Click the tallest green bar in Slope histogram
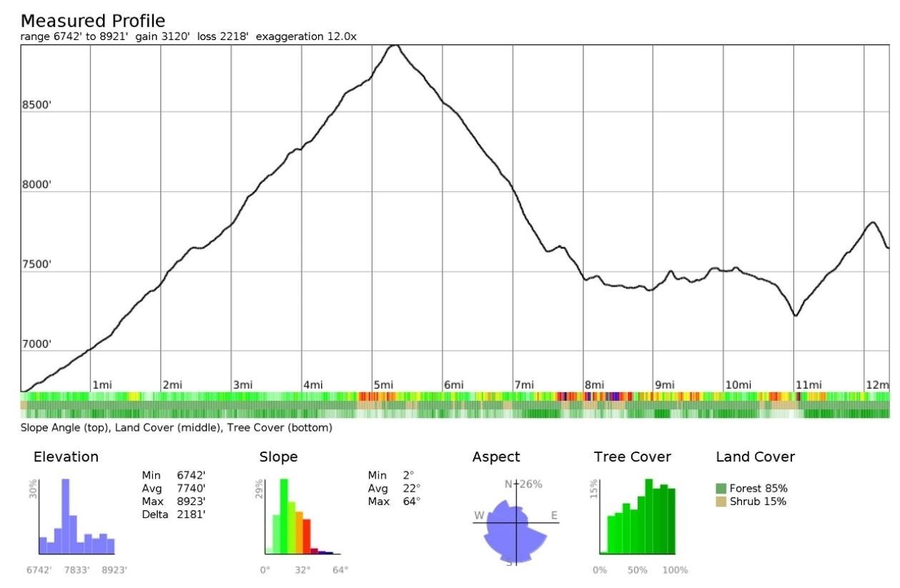 (284, 516)
